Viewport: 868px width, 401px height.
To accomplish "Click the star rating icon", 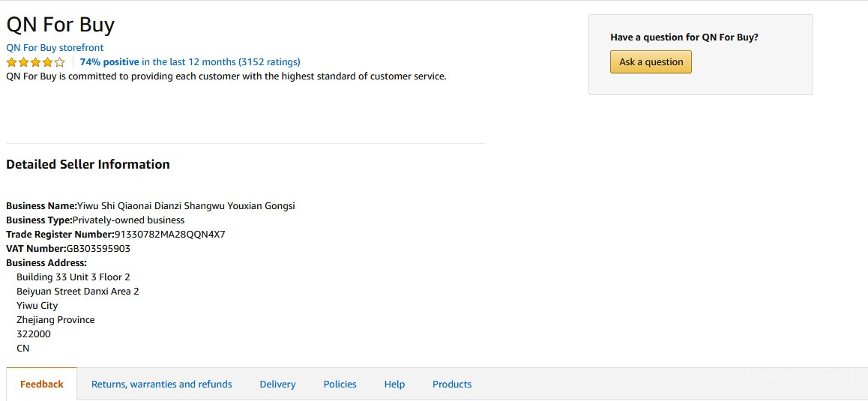I will point(35,62).
